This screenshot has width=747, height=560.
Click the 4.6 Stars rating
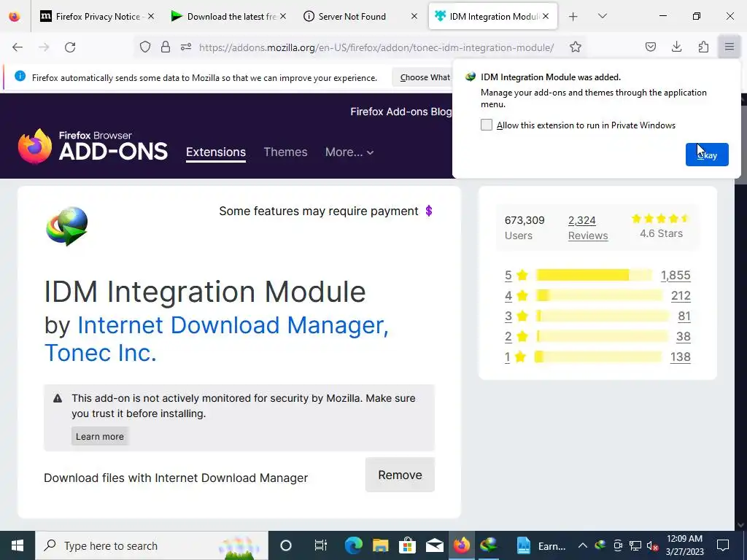pyautogui.click(x=661, y=226)
